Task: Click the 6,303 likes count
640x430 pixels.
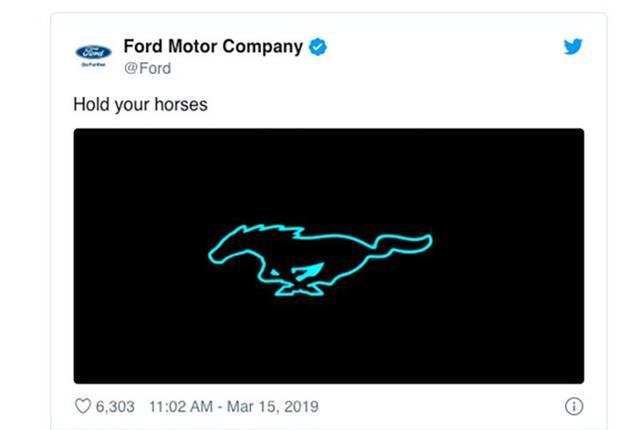Action: point(116,406)
